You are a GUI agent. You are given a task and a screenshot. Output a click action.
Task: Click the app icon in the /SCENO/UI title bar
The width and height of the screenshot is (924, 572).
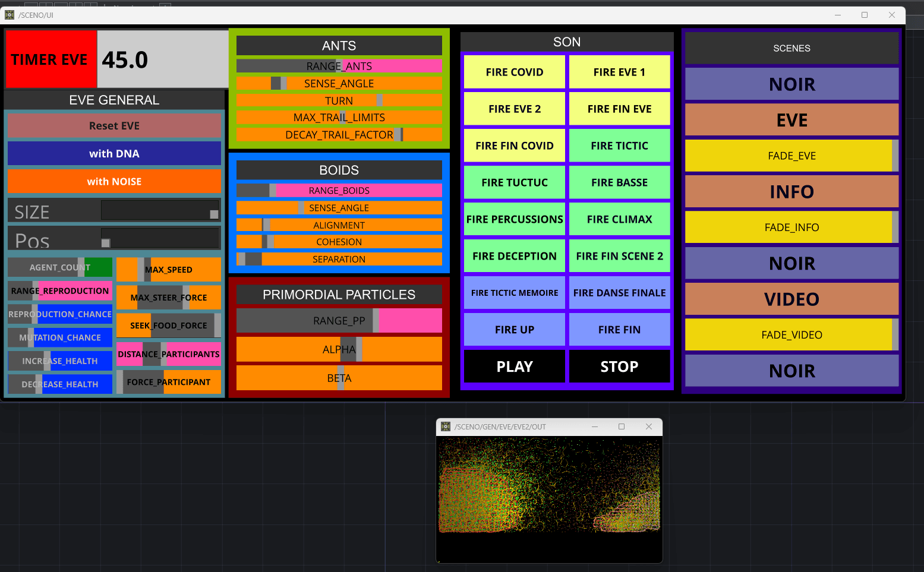(x=10, y=15)
